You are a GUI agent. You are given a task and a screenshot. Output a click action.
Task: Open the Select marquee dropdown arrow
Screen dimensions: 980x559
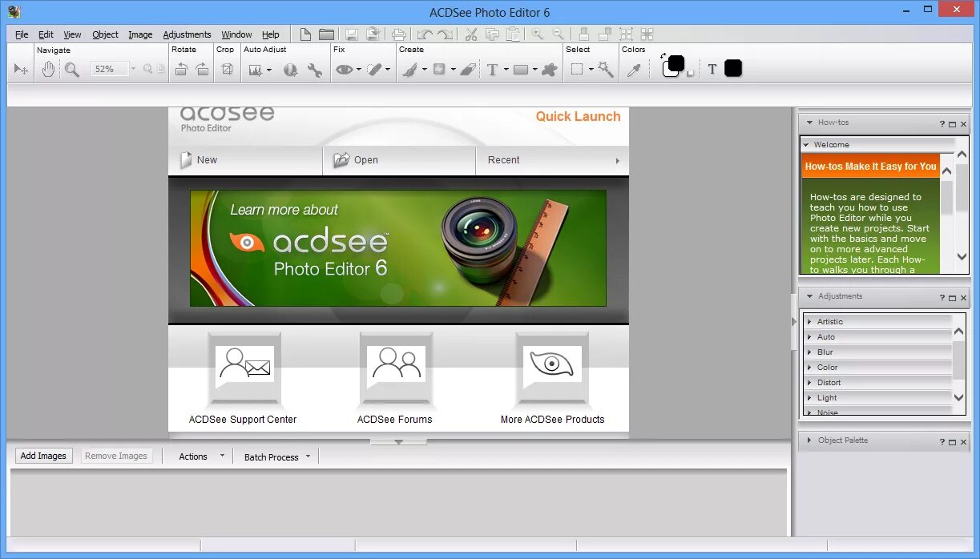pyautogui.click(x=591, y=70)
